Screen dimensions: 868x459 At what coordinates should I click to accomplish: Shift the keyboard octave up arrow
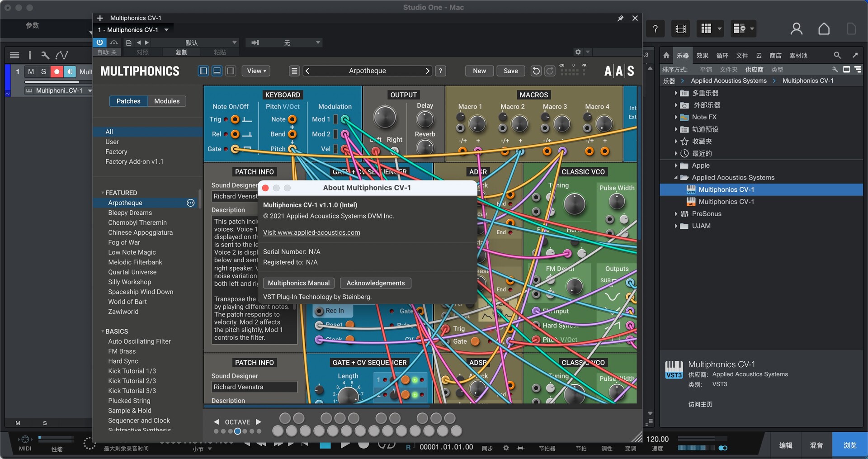(259, 422)
